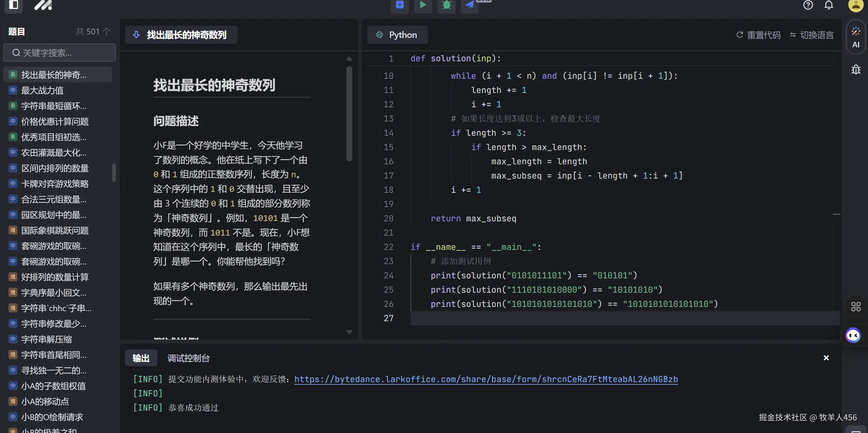Submit the solution with the paper plane icon
Screen dimensions: 868x433
[469, 5]
